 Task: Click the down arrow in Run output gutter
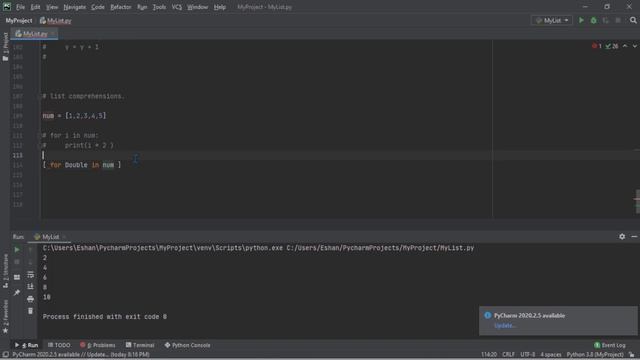(30, 262)
